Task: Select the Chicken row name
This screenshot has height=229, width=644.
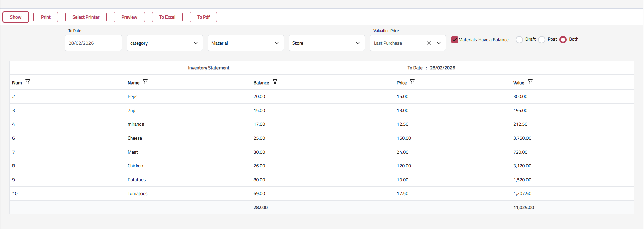Action: pos(135,166)
